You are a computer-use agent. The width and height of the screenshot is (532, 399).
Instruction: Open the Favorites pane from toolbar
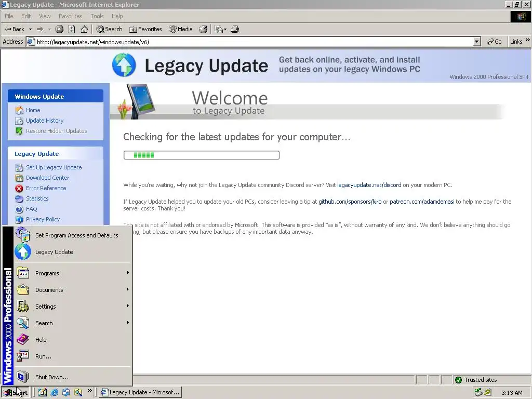pos(145,29)
